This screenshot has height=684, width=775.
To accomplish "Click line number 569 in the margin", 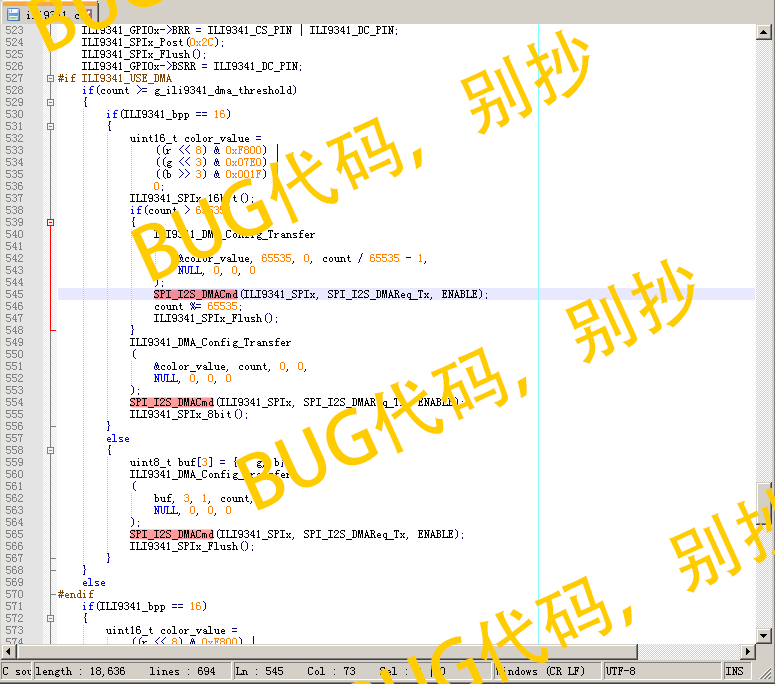I will 14,582.
